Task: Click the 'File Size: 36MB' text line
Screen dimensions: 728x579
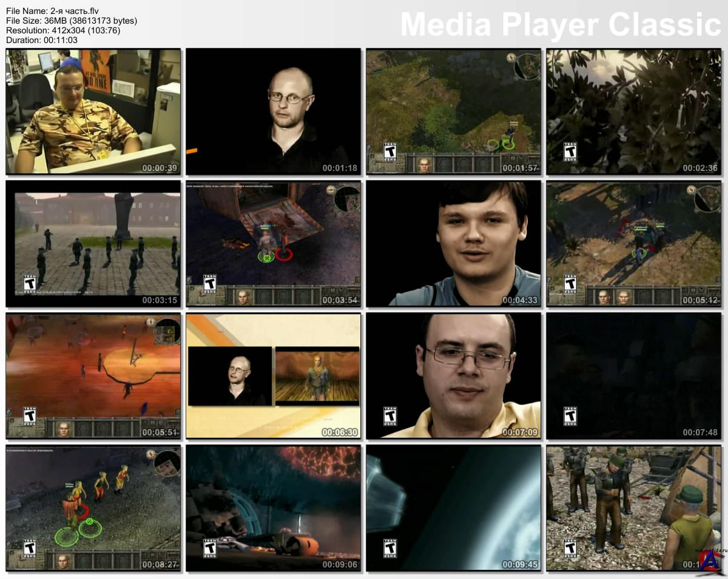Action: point(72,21)
